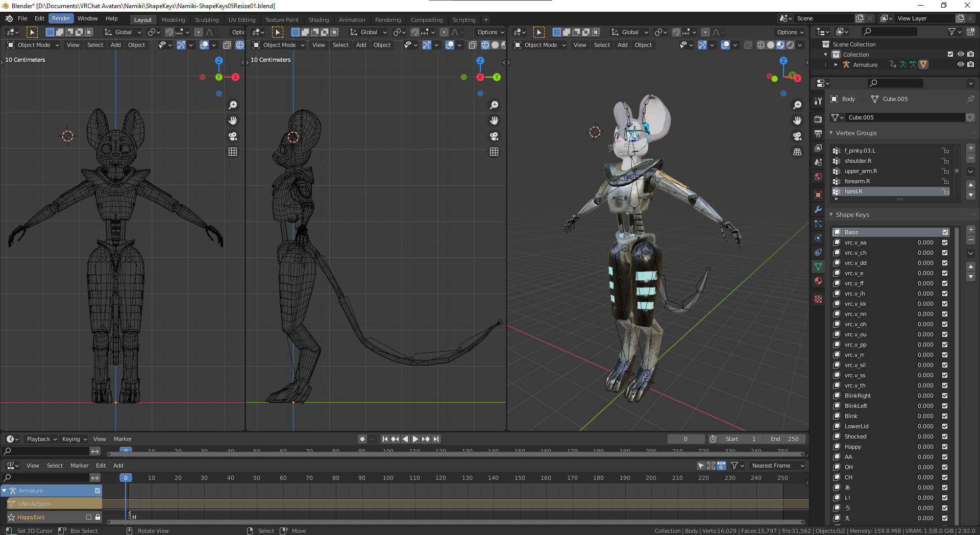The image size is (980, 535).
Task: Click the pan hand icon in left viewport
Action: tap(233, 120)
